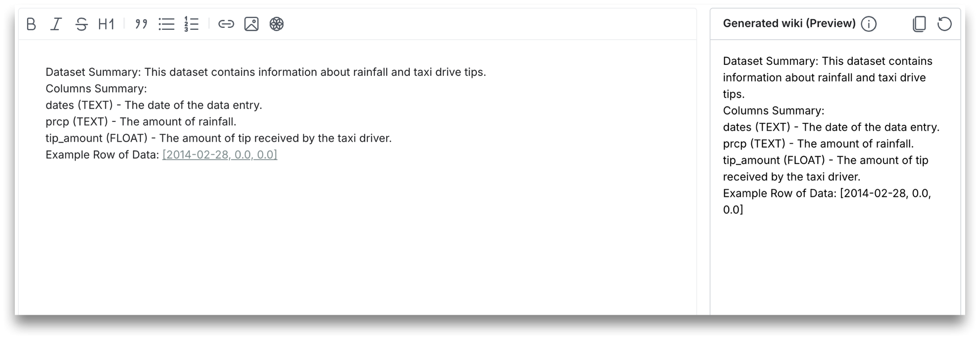Insert an image using the image icon
This screenshot has height=340, width=980.
tap(251, 24)
